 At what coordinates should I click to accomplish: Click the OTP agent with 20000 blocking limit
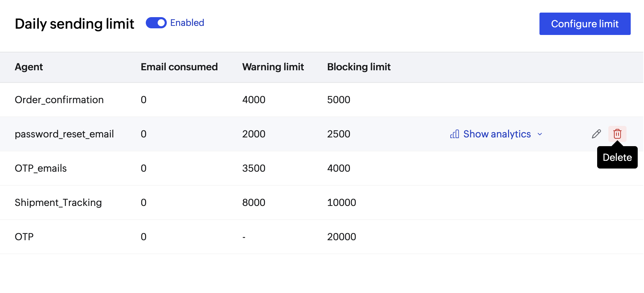pos(24,237)
